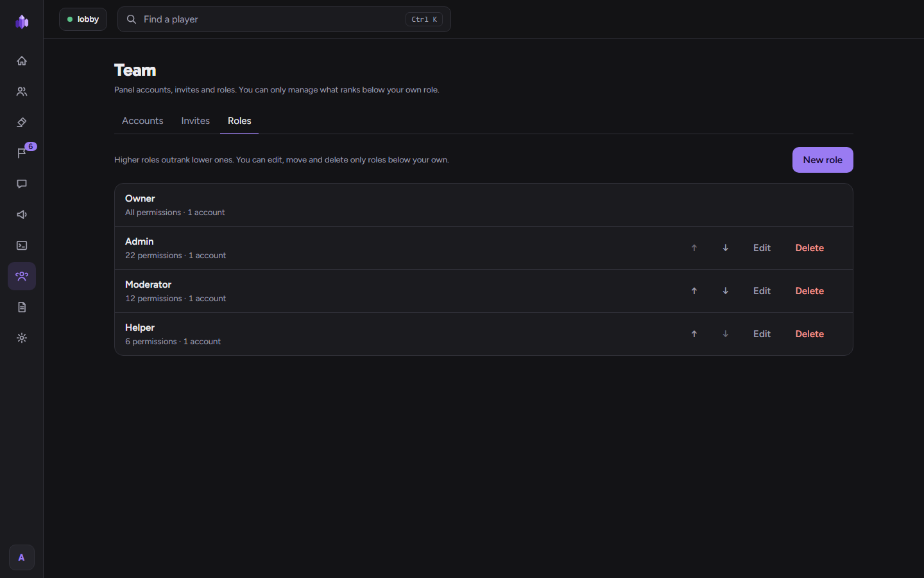Delete the Admin role
Viewport: 924px width, 578px height.
pos(810,248)
